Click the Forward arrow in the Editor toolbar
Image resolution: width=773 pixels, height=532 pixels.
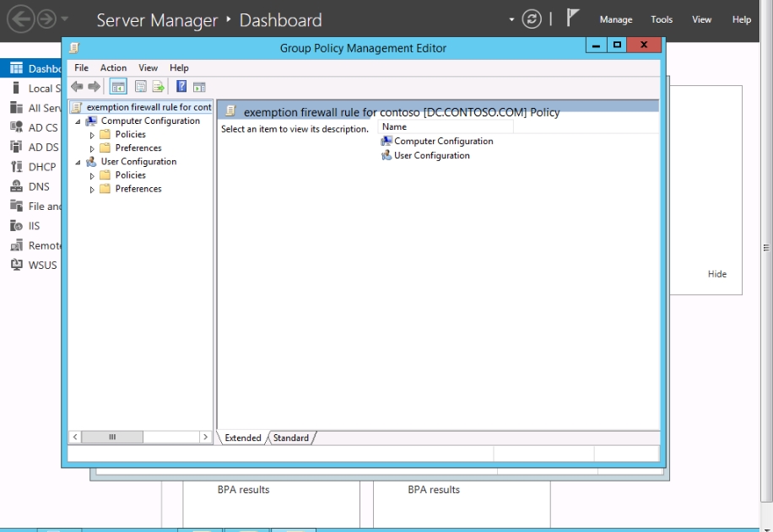[x=95, y=87]
